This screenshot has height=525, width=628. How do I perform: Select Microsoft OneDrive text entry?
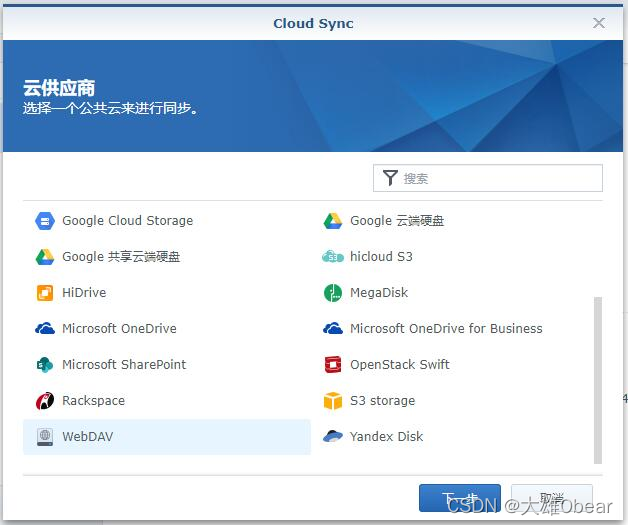pos(119,329)
